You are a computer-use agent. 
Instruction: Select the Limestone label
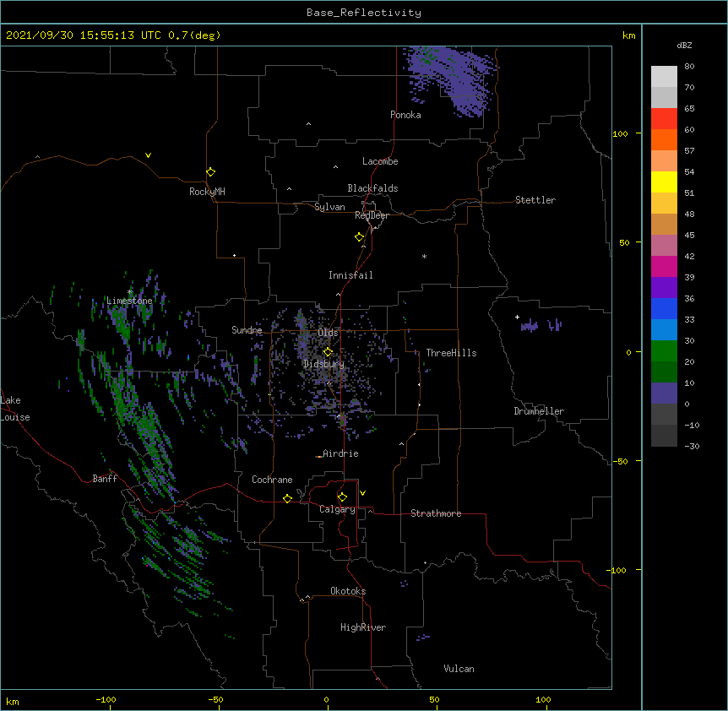(x=129, y=301)
